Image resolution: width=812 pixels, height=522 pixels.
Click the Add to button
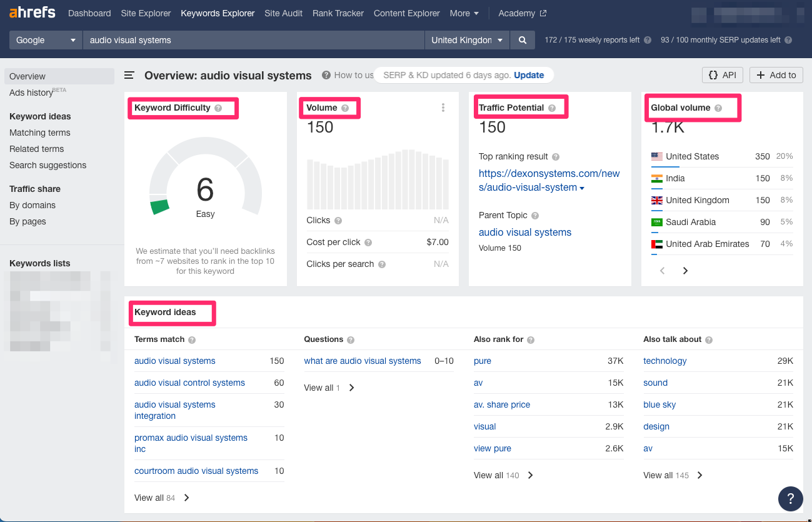(x=776, y=75)
